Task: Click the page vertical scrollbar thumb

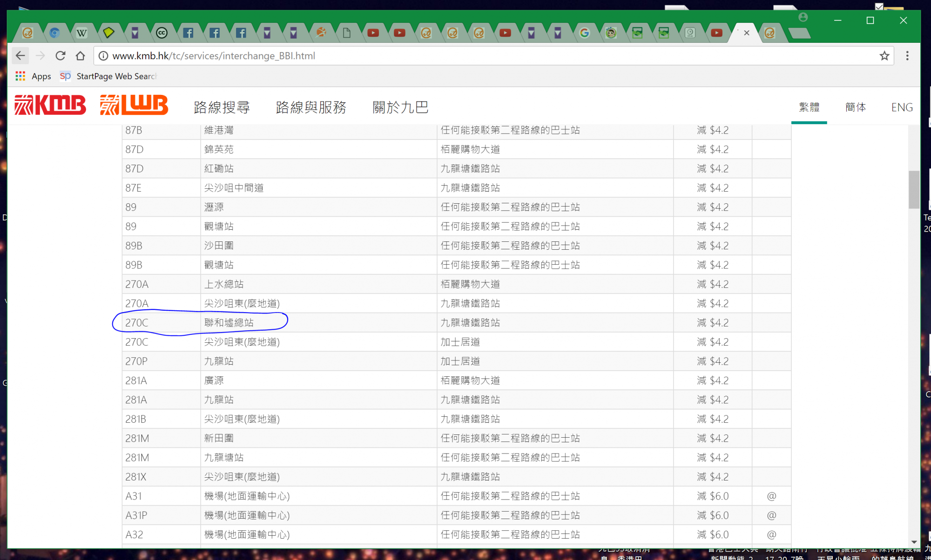Action: tap(914, 190)
